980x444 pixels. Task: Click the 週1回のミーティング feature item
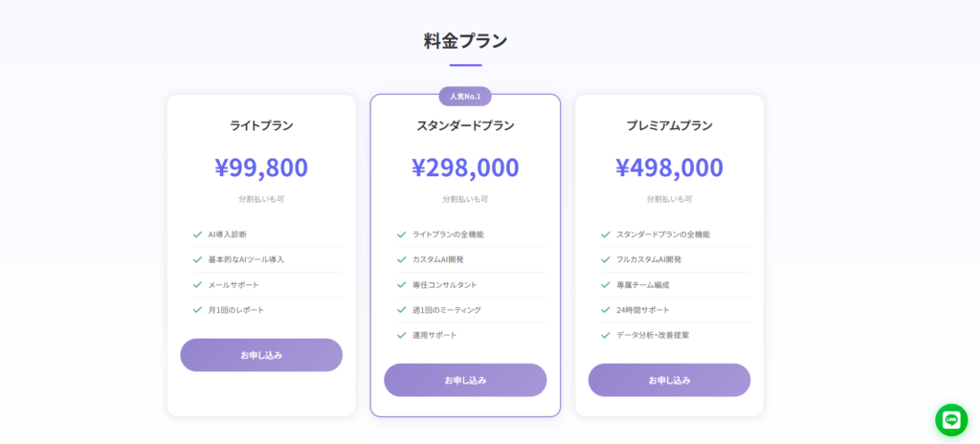pyautogui.click(x=447, y=310)
